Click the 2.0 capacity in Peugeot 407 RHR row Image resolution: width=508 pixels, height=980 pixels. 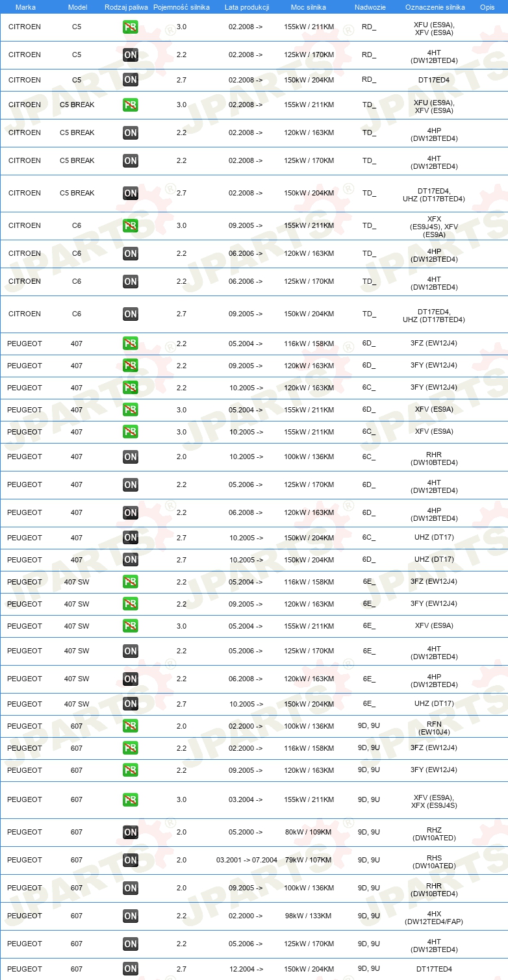(x=181, y=457)
